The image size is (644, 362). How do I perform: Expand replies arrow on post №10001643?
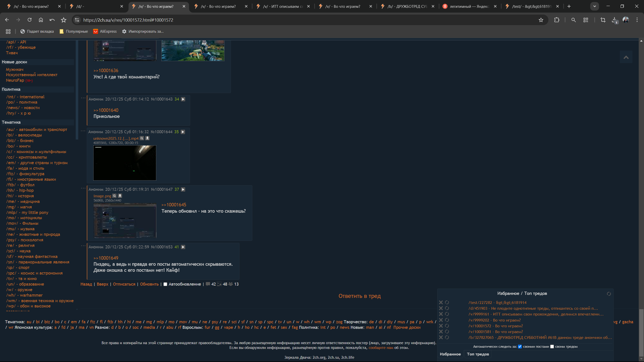[x=183, y=99]
